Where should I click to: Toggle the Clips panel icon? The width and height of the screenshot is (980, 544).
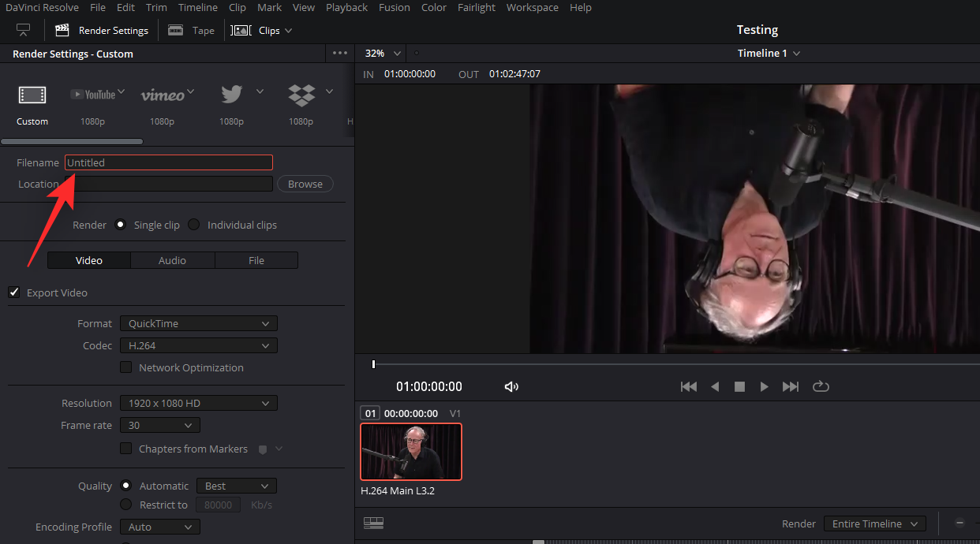240,30
